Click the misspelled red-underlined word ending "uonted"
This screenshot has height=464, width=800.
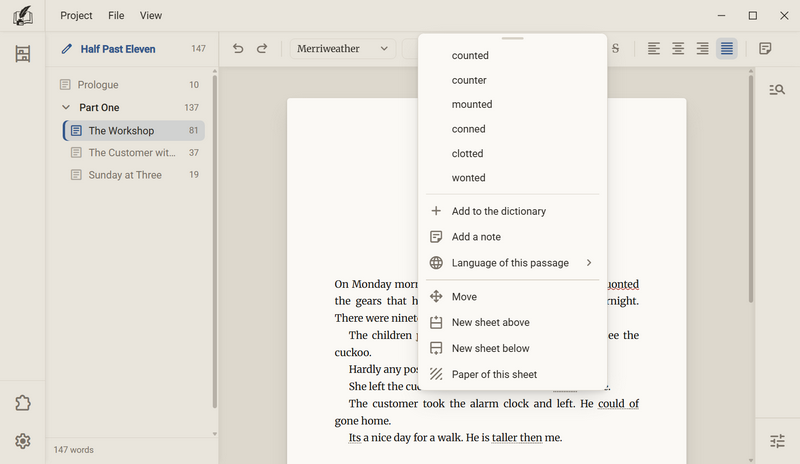point(623,284)
